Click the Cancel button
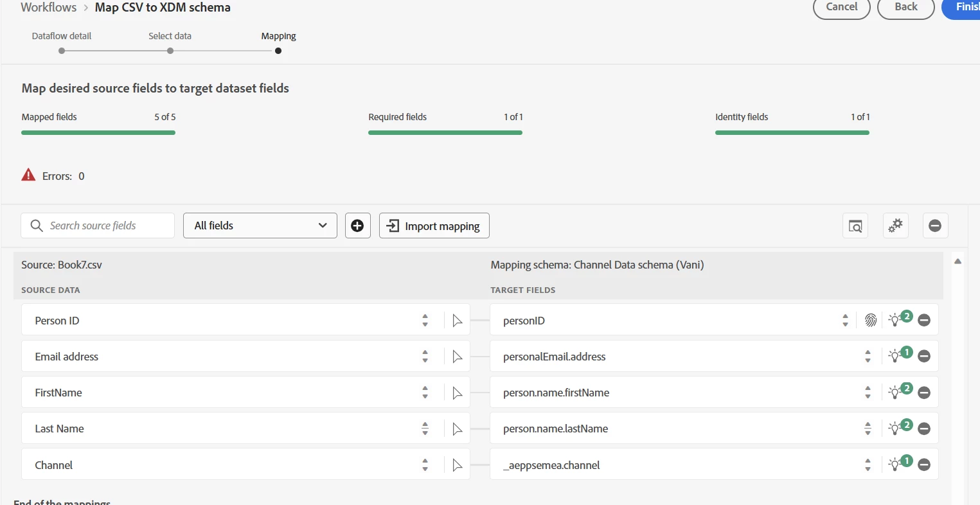Screen dimensions: 980x505 tap(841, 7)
